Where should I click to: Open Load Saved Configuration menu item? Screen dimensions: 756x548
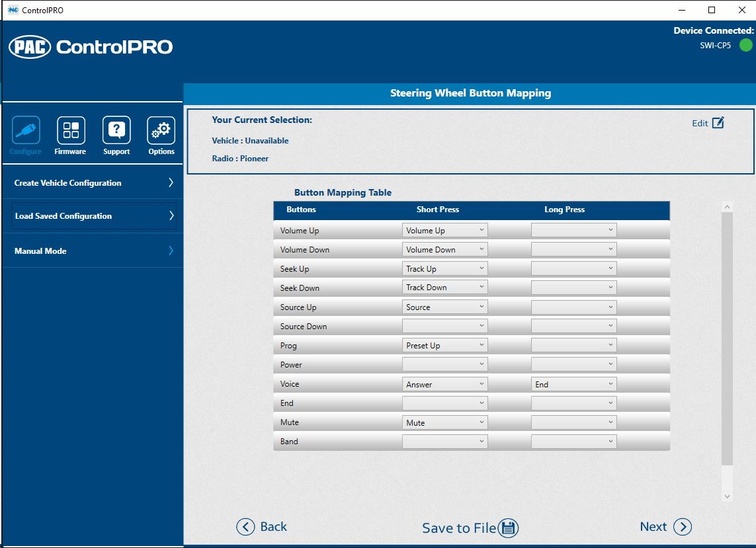[x=93, y=216]
